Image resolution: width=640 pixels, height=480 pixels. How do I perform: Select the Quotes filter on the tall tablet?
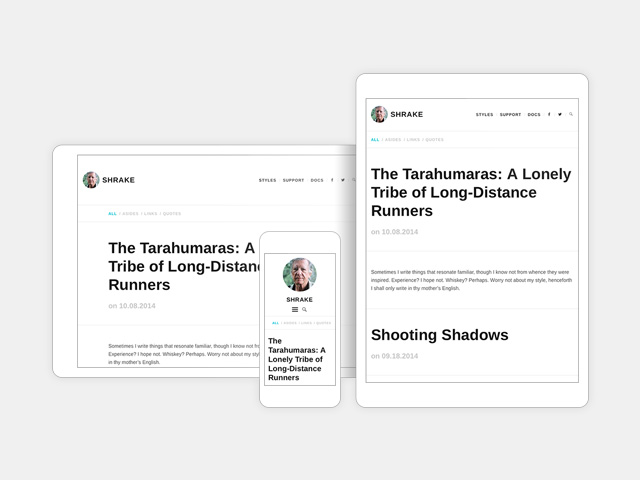click(x=434, y=140)
